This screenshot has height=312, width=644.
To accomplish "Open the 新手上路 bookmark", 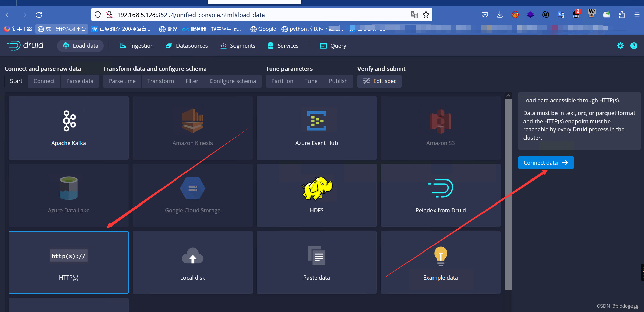I will pyautogui.click(x=18, y=29).
